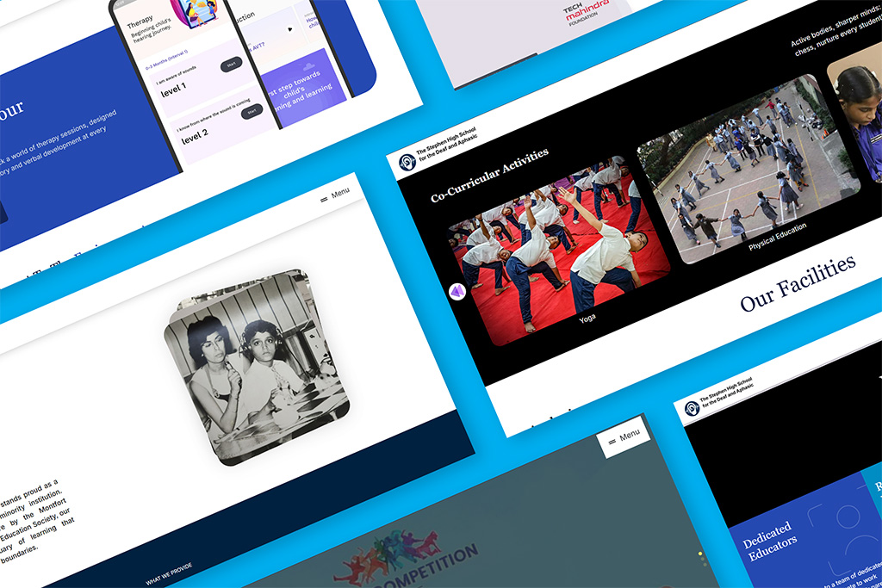Open the Menu label on the competition page
Screen dimensions: 882x588
click(630, 436)
